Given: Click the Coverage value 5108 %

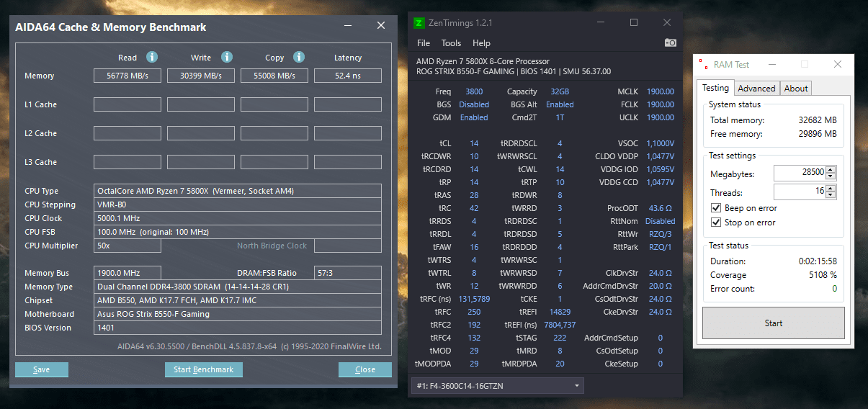Looking at the screenshot, I should (822, 275).
